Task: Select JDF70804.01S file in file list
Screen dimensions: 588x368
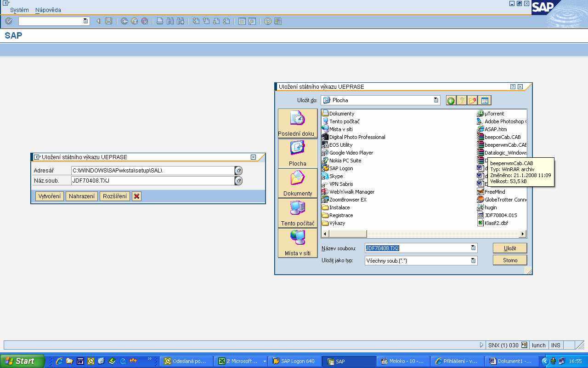Action: pos(497,215)
